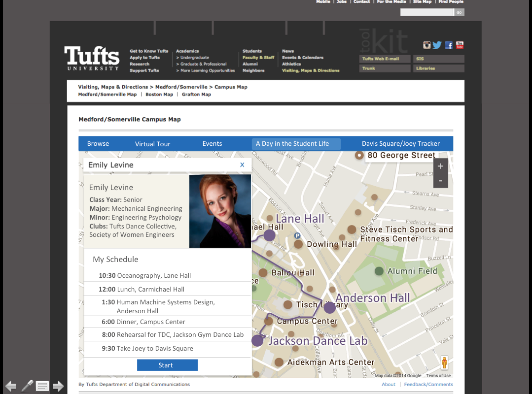Click Emily Levine's profile photo
The image size is (532, 394).
(220, 211)
